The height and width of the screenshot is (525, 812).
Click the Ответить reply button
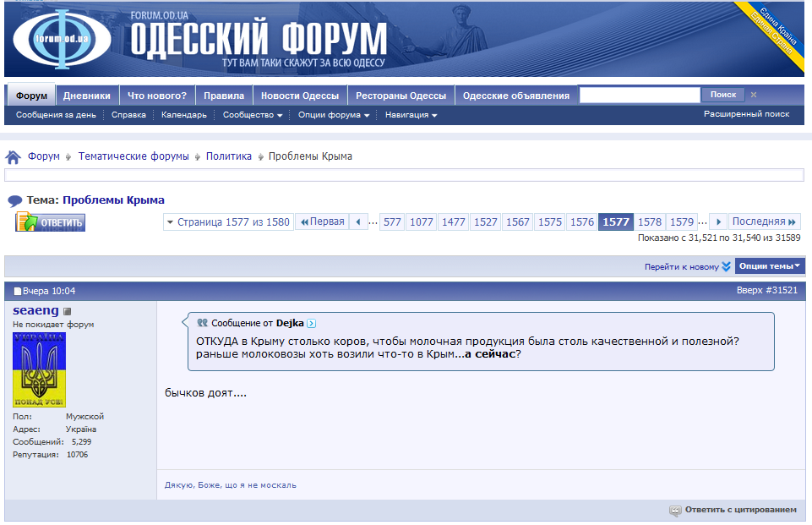click(x=50, y=221)
